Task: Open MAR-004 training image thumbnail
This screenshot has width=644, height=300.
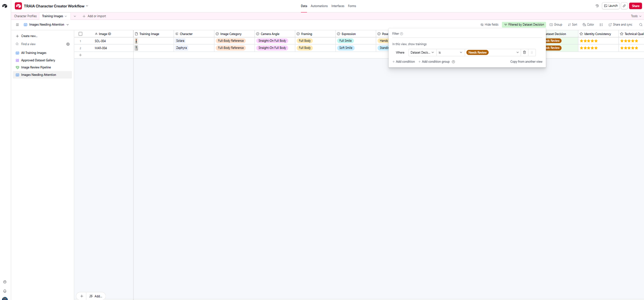Action: click(136, 48)
